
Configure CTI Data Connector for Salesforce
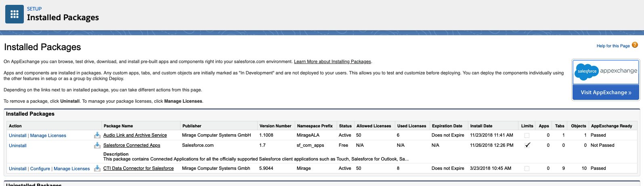[x=40, y=169]
